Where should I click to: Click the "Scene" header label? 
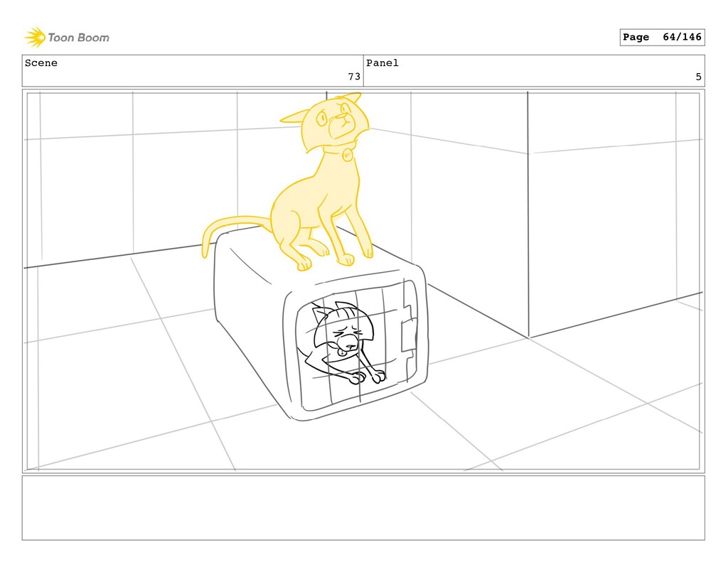pyautogui.click(x=41, y=63)
